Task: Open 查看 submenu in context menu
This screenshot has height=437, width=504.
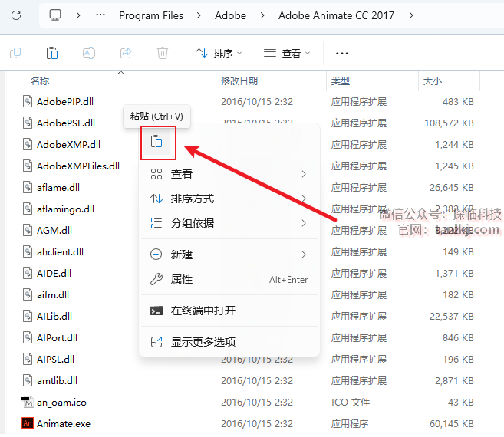Action: tap(229, 174)
